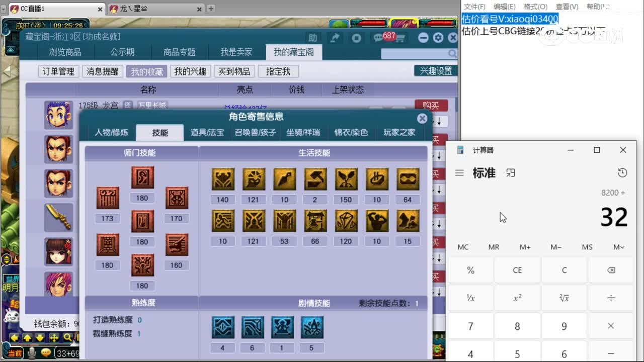Click the red 购买 button
The width and height of the screenshot is (644, 362).
(432, 105)
